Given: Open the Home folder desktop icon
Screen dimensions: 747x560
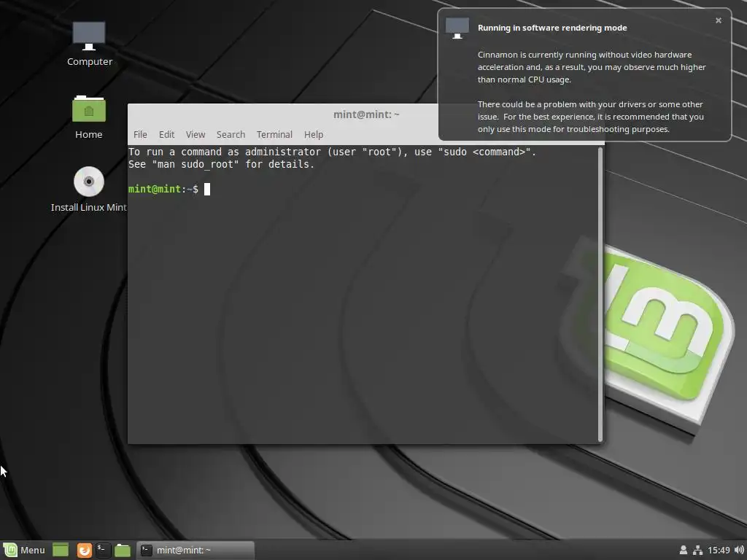Looking at the screenshot, I should point(88,117).
